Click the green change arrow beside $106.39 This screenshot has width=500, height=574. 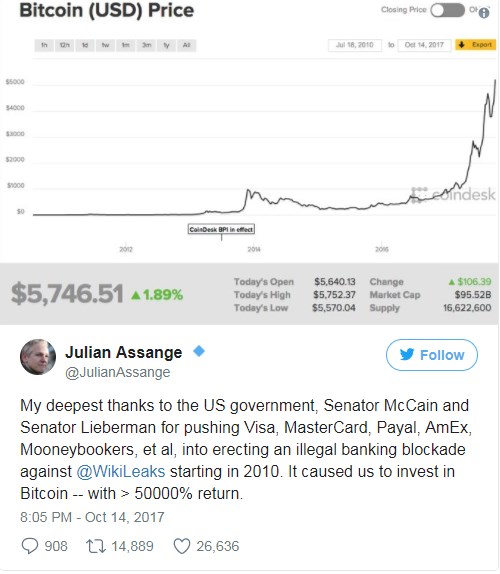tap(452, 282)
